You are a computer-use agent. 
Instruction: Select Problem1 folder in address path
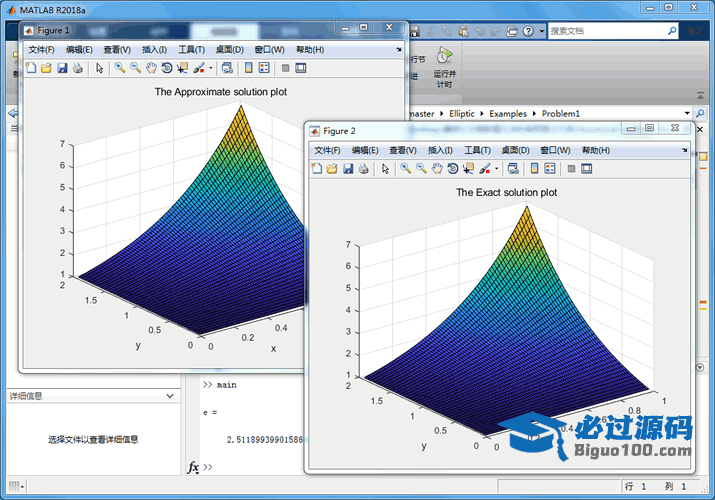pyautogui.click(x=561, y=113)
